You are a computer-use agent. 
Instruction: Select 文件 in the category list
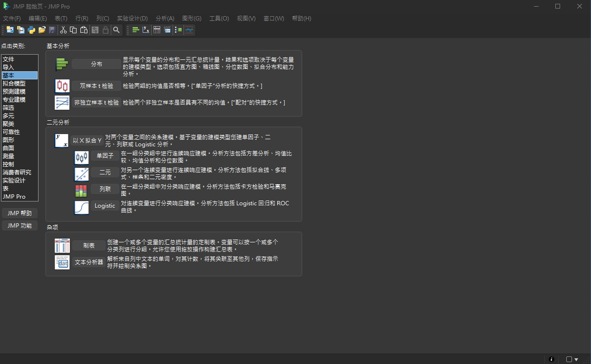point(19,59)
